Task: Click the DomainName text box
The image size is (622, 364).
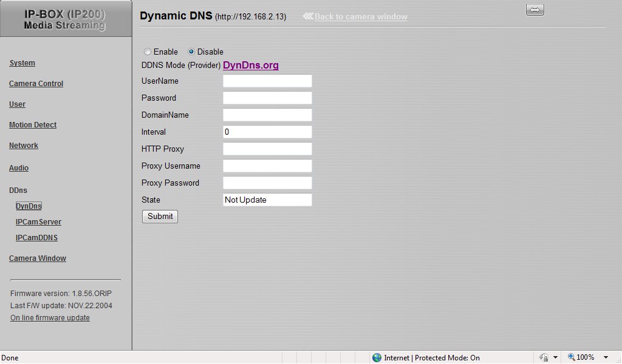Action: (x=267, y=115)
